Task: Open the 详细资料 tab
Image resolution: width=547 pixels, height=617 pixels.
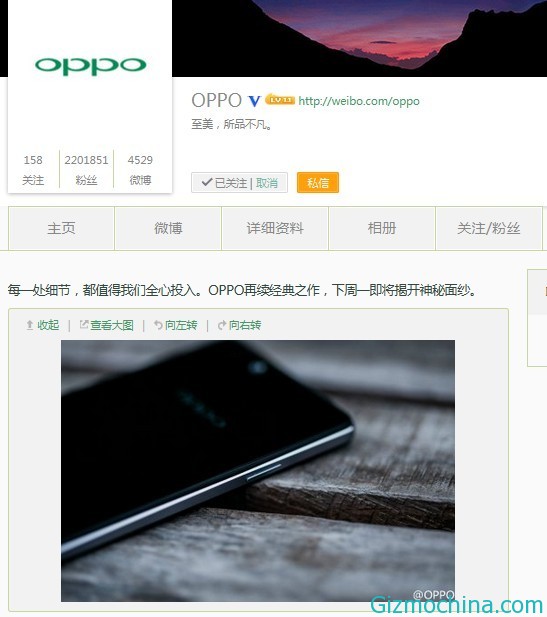Action: tap(275, 228)
